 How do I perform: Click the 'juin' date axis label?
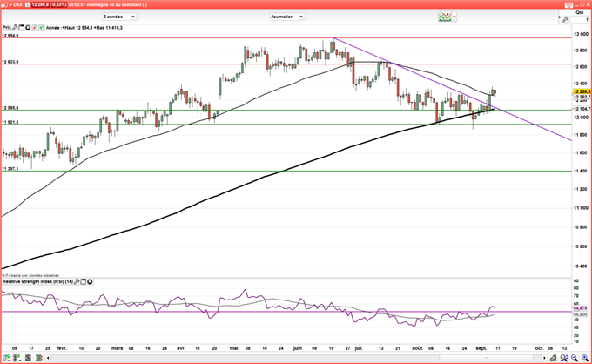click(298, 348)
